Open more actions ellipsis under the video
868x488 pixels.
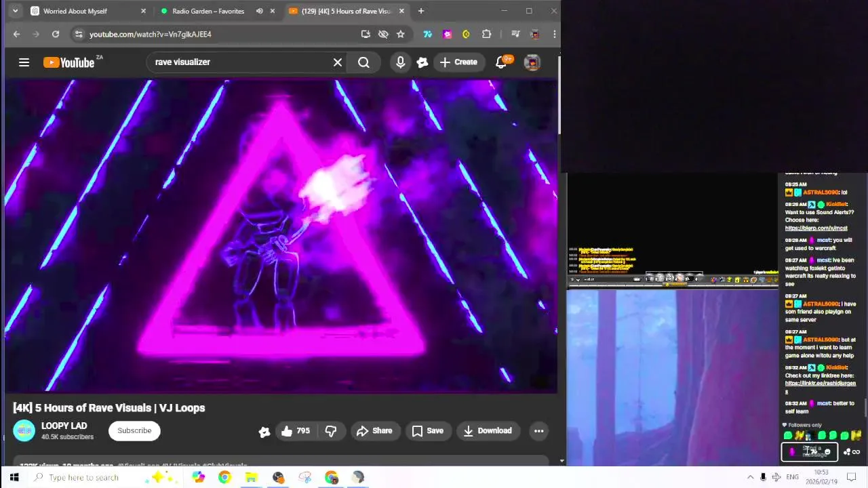click(x=538, y=430)
